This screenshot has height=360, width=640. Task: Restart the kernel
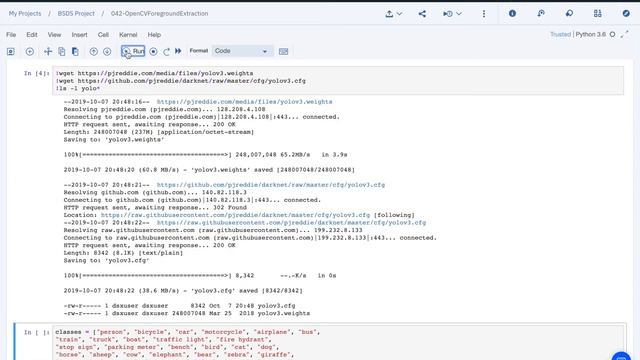[x=166, y=51]
